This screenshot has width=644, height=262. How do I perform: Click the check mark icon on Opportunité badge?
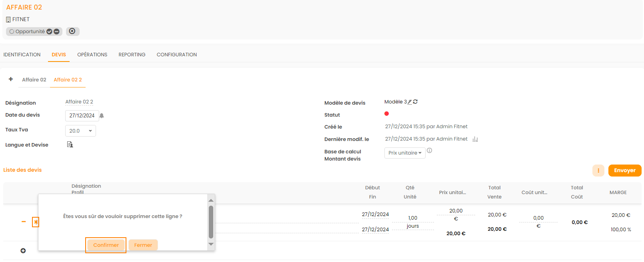tap(49, 32)
